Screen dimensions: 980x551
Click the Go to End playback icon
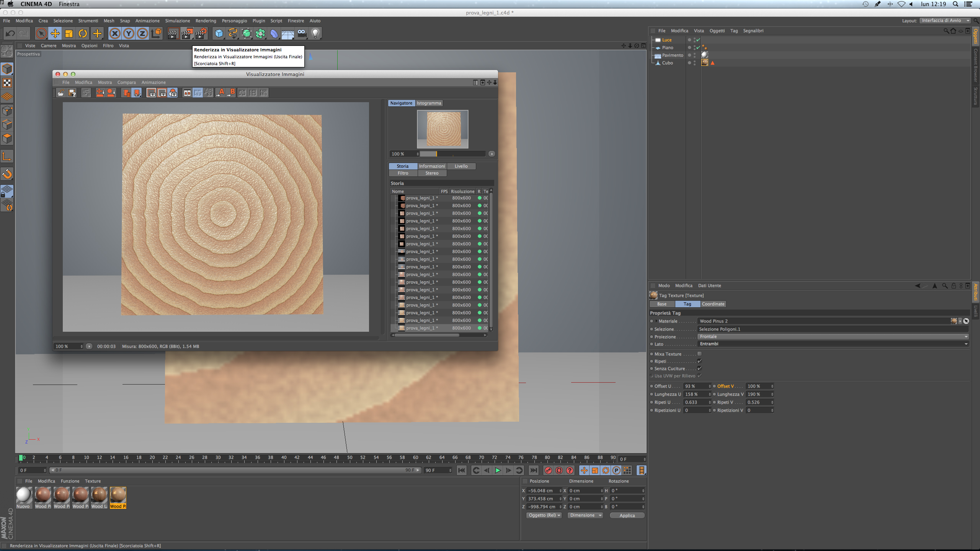click(x=533, y=470)
